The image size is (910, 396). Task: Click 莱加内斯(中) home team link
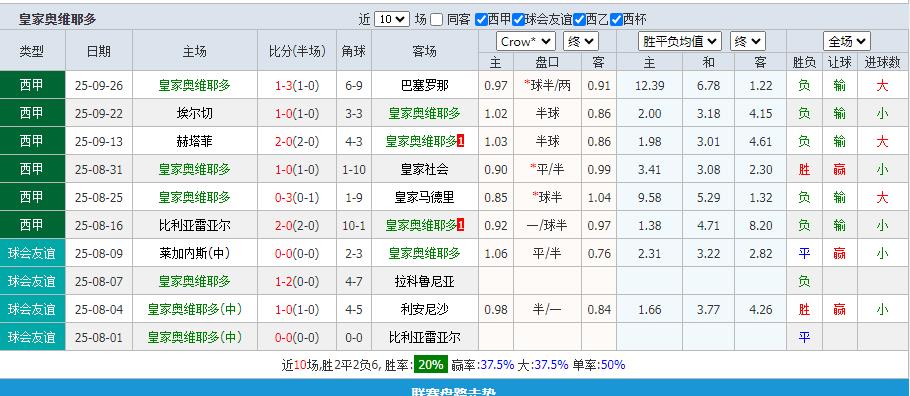point(194,253)
